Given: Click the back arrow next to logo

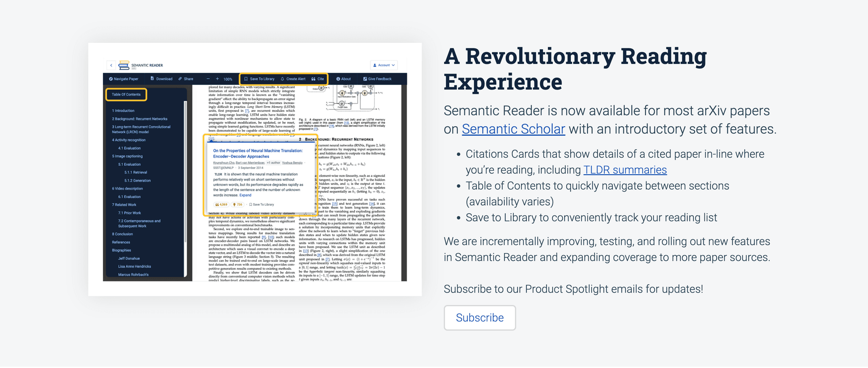Looking at the screenshot, I should tap(111, 65).
